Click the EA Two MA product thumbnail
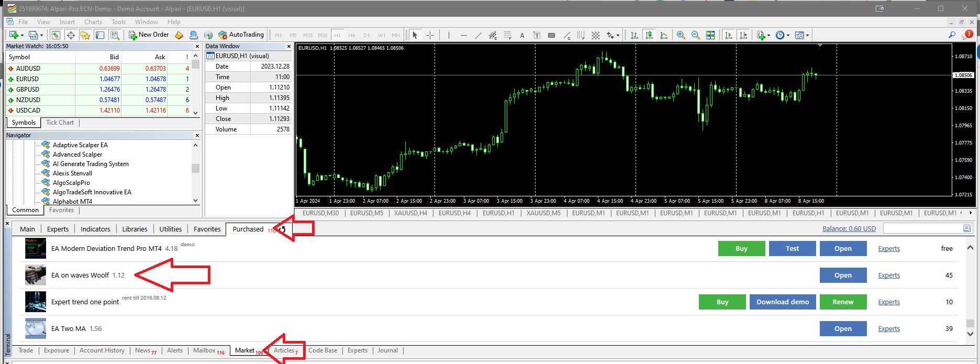The width and height of the screenshot is (980, 364). (36, 328)
